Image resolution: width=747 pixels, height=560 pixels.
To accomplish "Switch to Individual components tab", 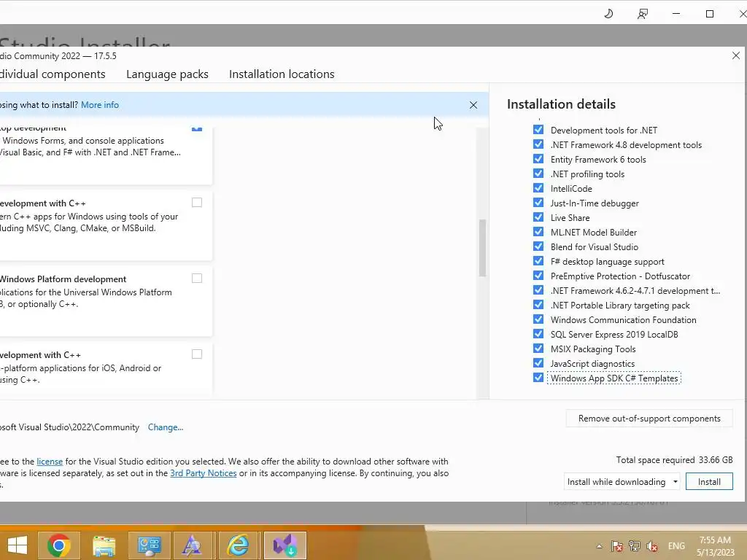I will tap(53, 74).
